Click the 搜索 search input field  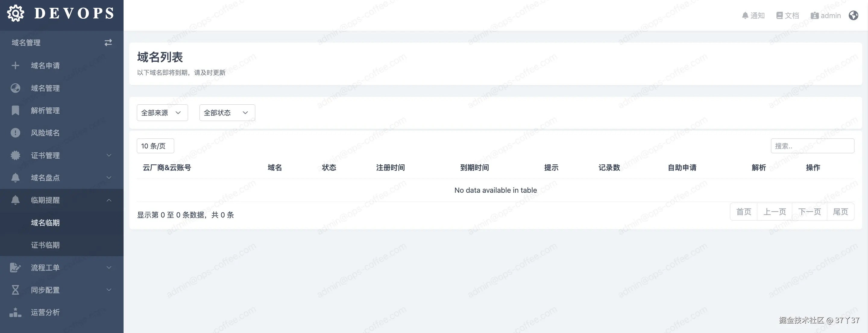(813, 146)
